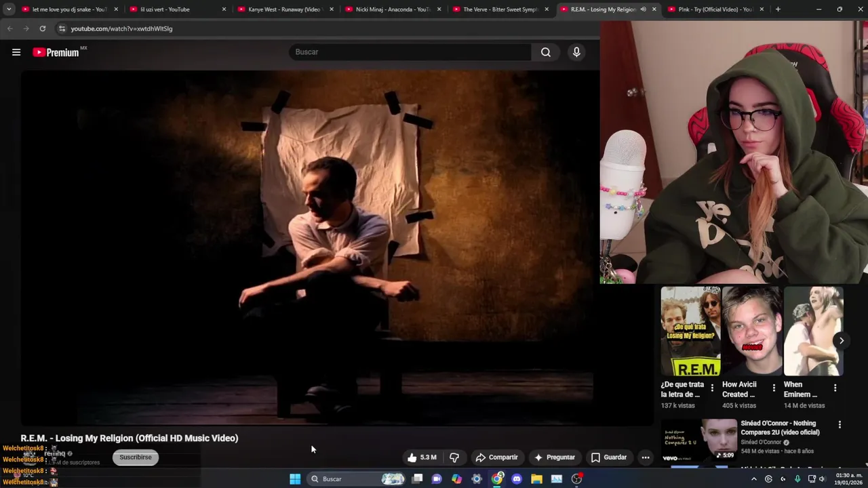Launch Copilot from the taskbar

tap(456, 479)
